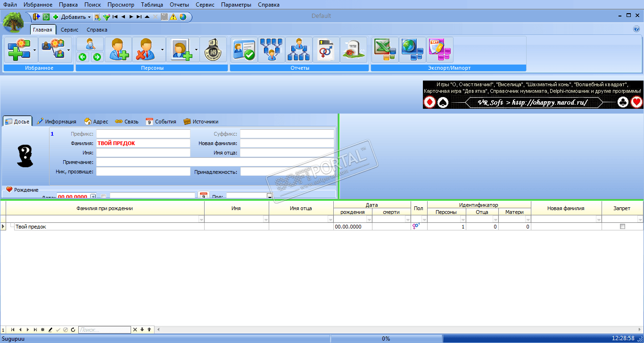Open the Запрет column filter dropdown
The width and height of the screenshot is (644, 343).
640,220
